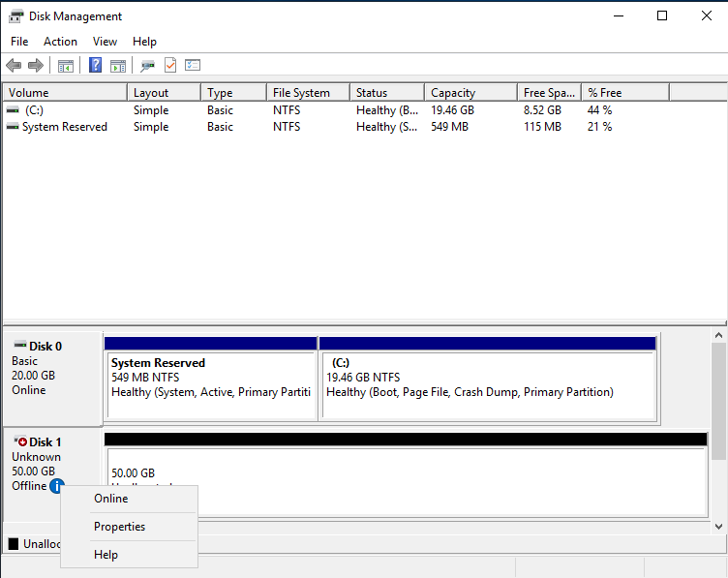Click the scroll down arrow in disk pane
Viewport: 728px width, 578px height.
[x=718, y=527]
